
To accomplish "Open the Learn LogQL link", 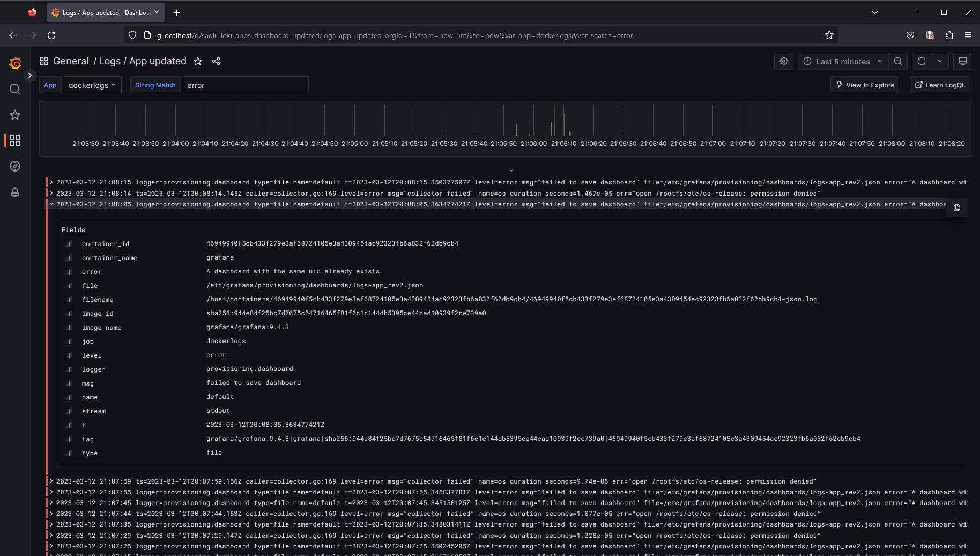I will pos(940,85).
